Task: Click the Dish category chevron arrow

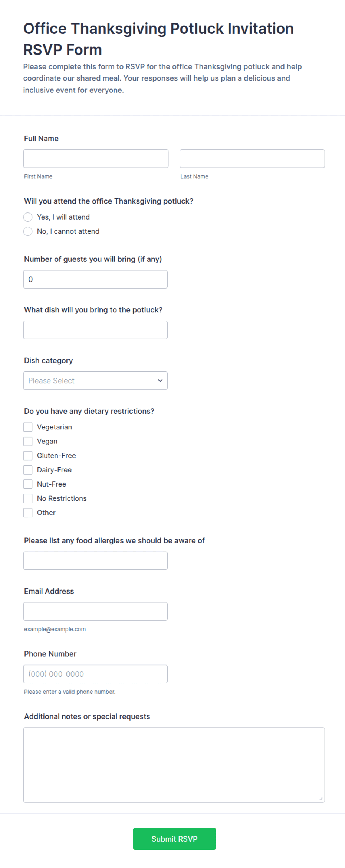Action: pos(160,381)
